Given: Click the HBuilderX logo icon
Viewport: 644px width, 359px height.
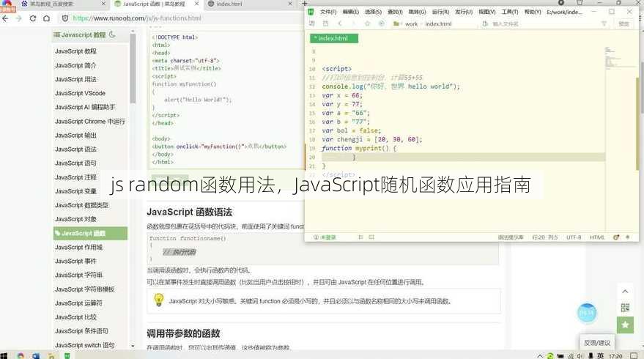Looking at the screenshot, I should 311,12.
